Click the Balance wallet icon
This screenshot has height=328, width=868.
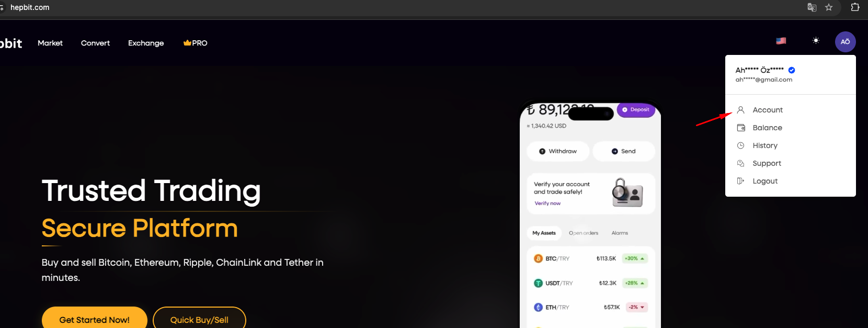coord(740,128)
